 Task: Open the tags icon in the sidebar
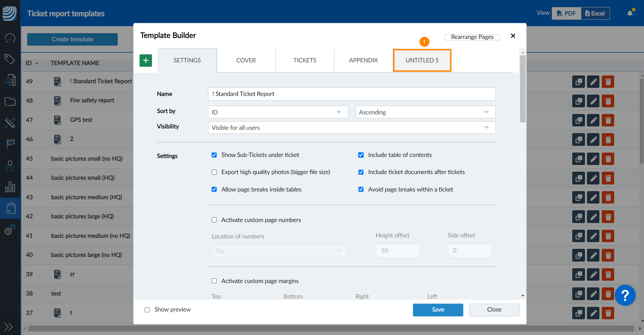click(10, 59)
